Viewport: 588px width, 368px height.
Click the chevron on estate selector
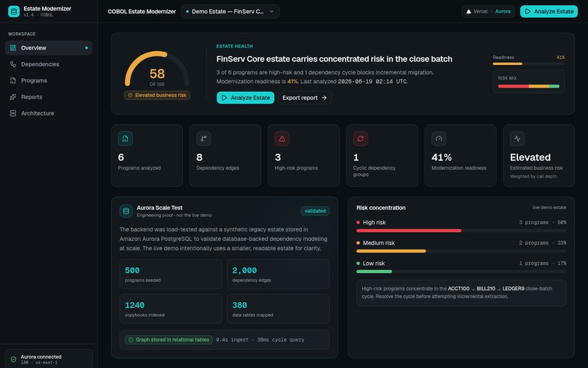coord(271,12)
